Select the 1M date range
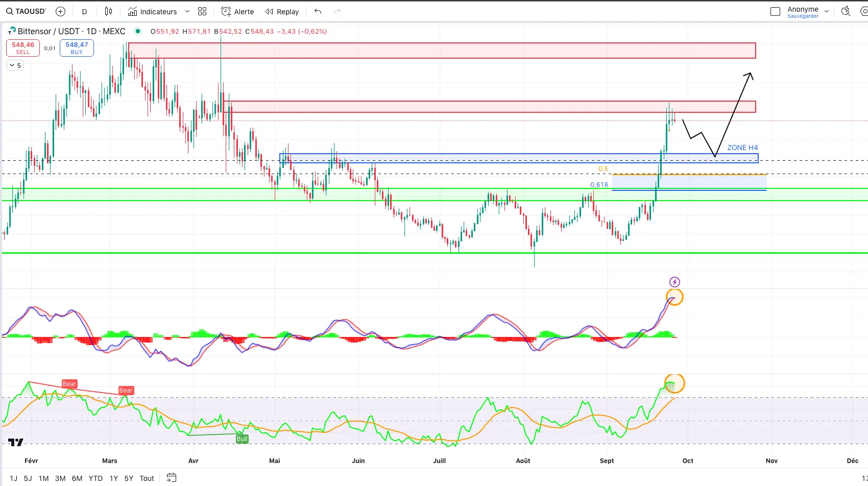This screenshot has height=486, width=868. click(44, 478)
